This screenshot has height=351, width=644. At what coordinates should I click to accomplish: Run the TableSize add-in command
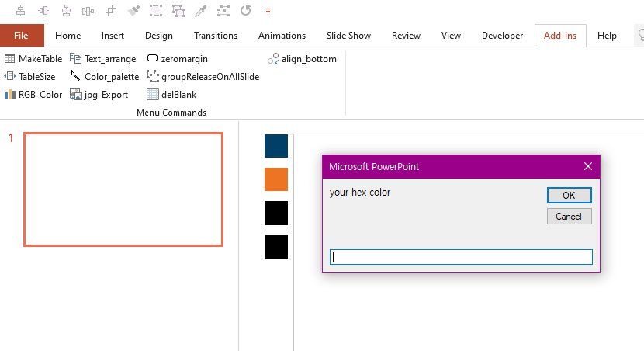tap(29, 76)
